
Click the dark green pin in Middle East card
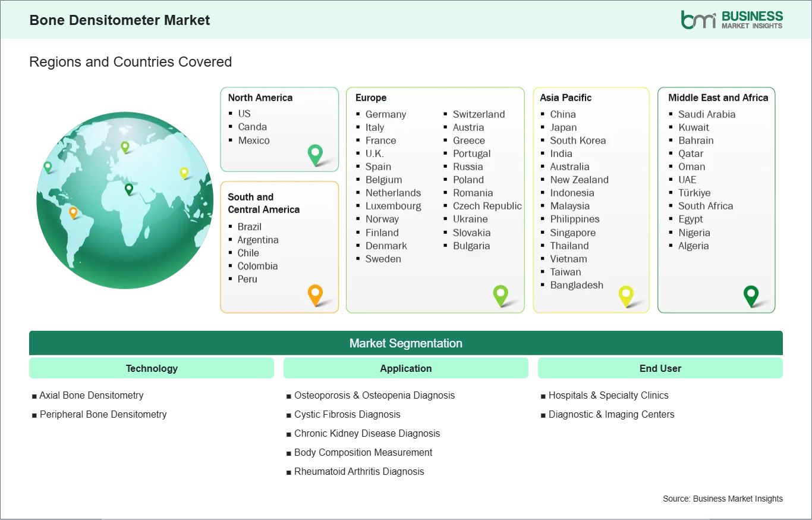coord(751,295)
